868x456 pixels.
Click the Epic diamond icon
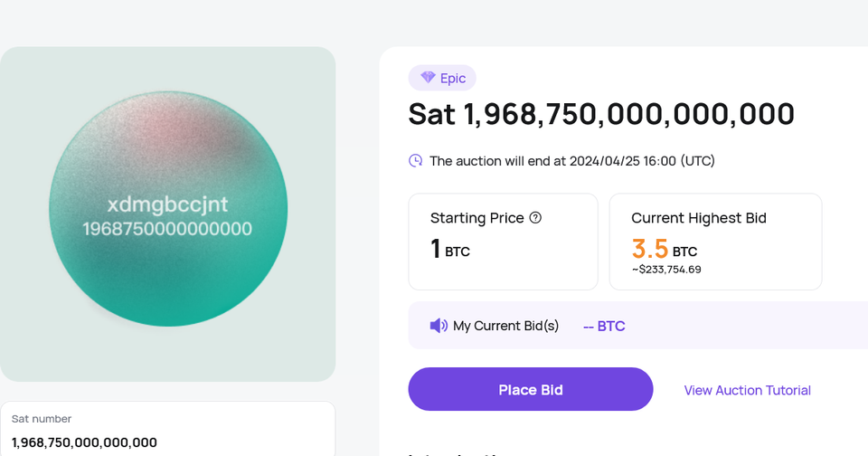pyautogui.click(x=428, y=78)
